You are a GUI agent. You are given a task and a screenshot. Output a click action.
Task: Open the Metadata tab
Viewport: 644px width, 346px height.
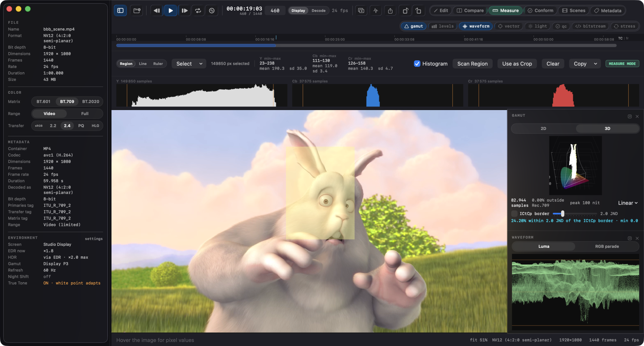pos(608,10)
